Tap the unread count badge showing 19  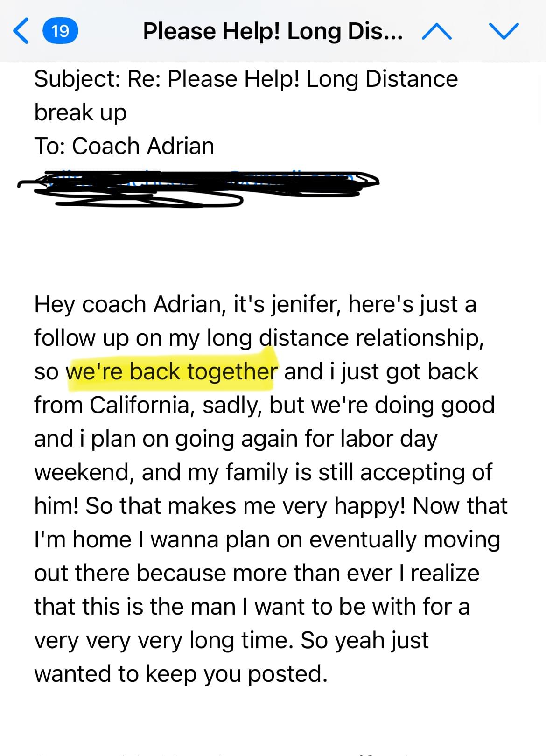coord(60,31)
